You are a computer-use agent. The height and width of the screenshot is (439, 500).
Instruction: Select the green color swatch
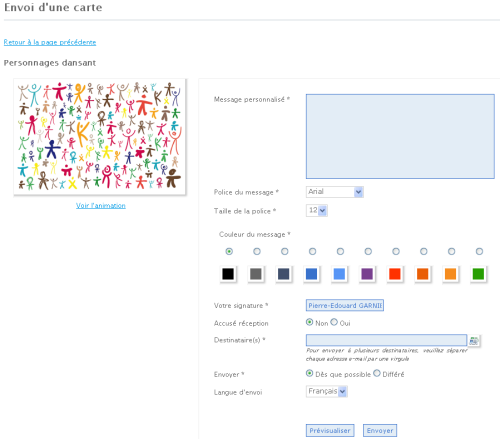coord(478,274)
